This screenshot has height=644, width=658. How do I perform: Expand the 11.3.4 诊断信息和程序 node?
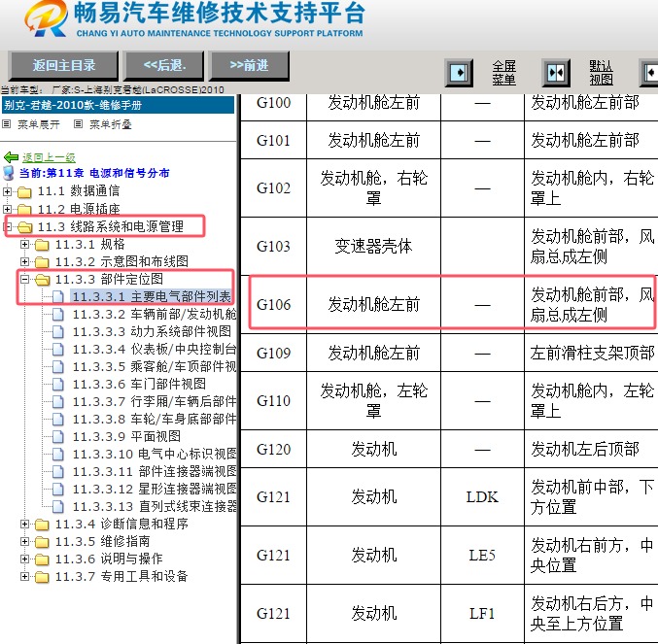[24, 524]
